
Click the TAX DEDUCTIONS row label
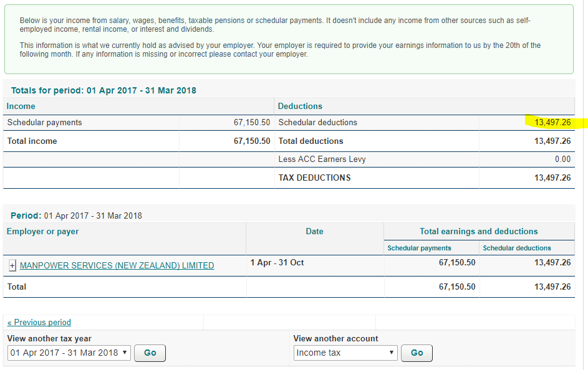pyautogui.click(x=314, y=178)
